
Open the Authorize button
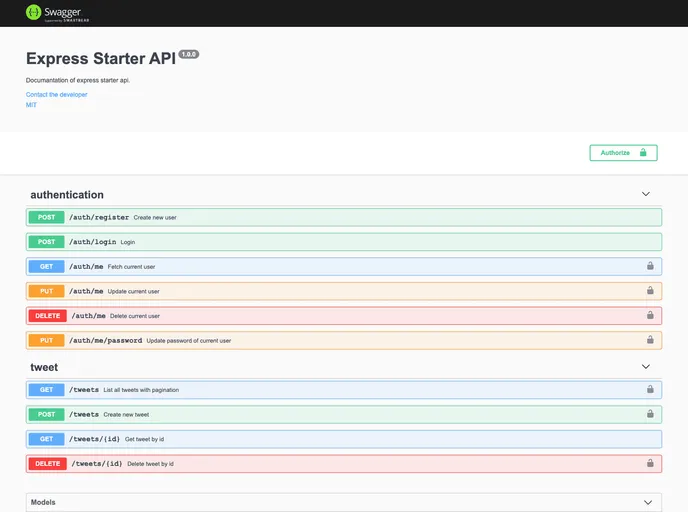coord(623,153)
